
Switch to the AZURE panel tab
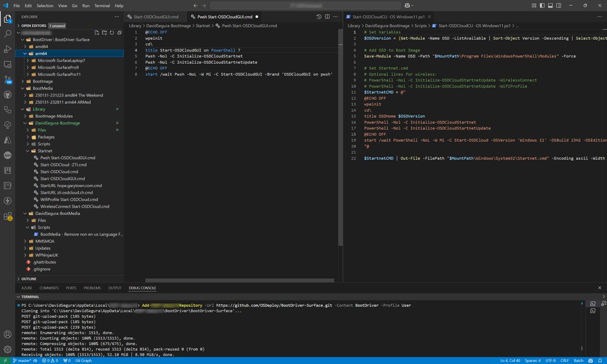(x=27, y=288)
